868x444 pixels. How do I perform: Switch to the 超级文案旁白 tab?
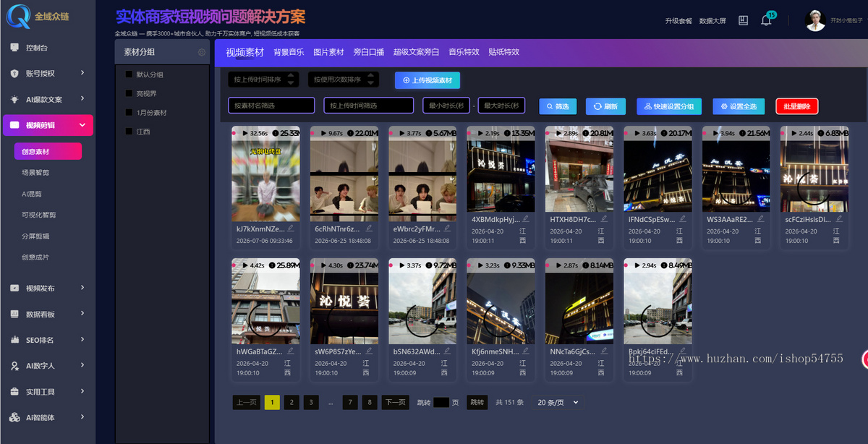point(417,52)
